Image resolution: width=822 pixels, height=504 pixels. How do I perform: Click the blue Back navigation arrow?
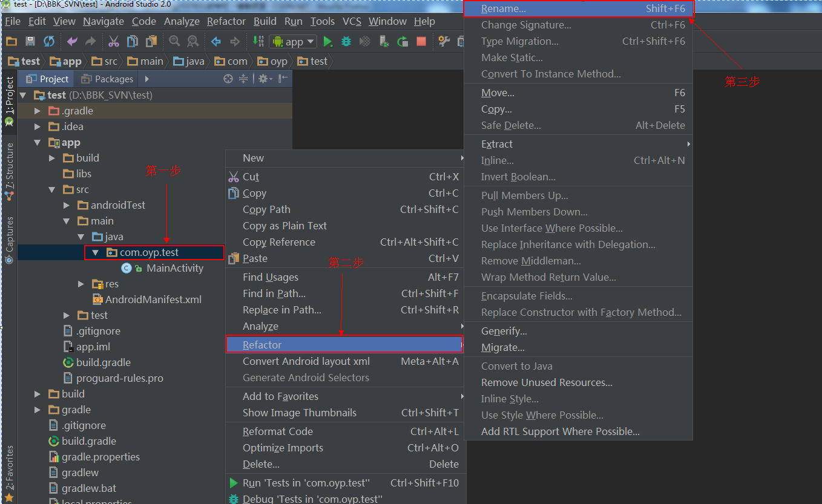point(216,41)
